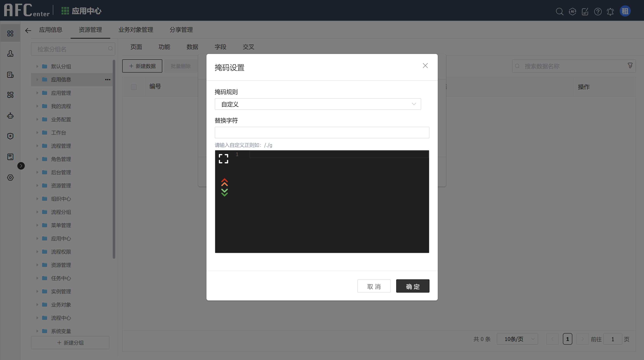Confirm the mask settings with 确定

coord(413,286)
